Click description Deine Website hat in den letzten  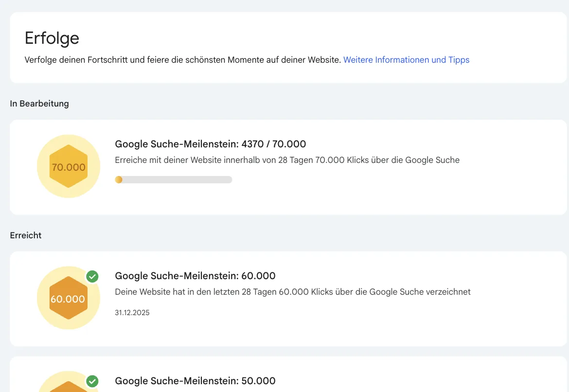pos(293,292)
